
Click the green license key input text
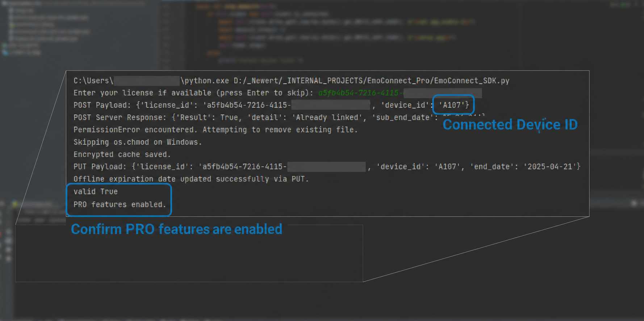click(x=361, y=93)
